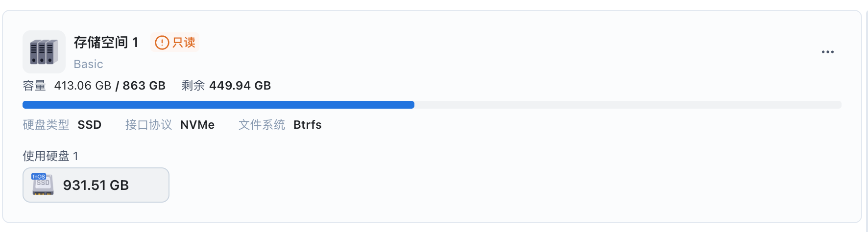Click the remaining 449.94 GB value

240,86
